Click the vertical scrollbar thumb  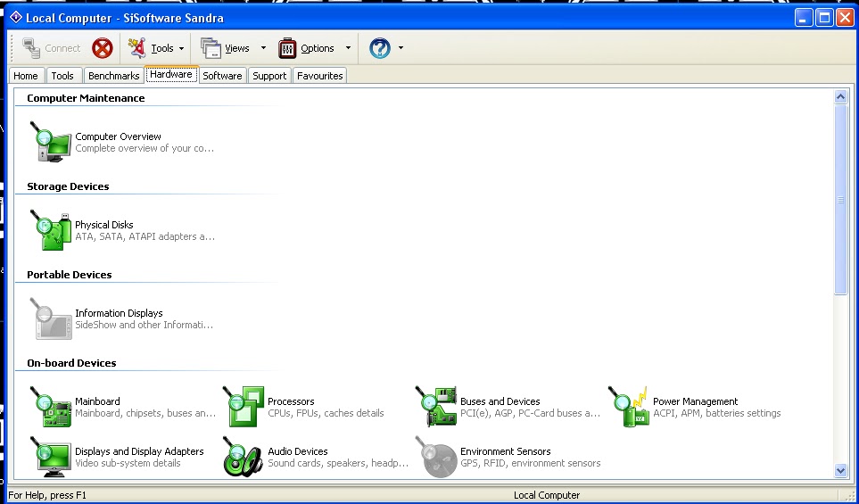tap(841, 200)
